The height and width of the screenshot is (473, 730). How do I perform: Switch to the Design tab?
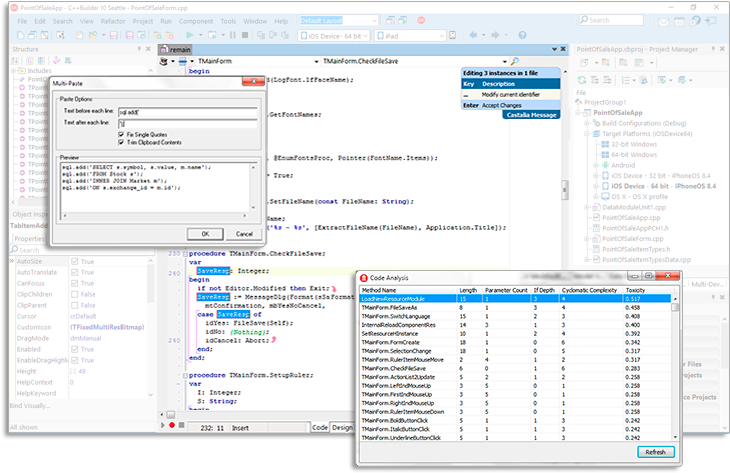(x=342, y=427)
